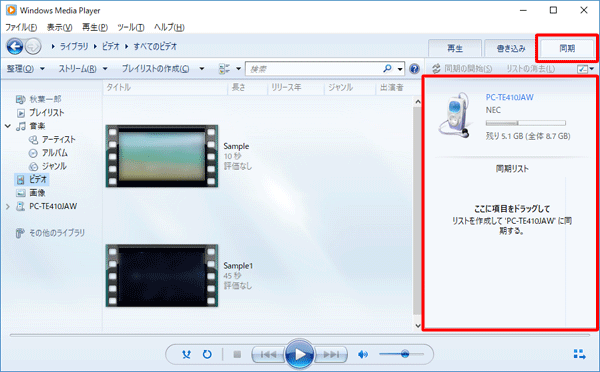Select PC-TE410JAW device in navigation pane
Screen dimensions: 600x372
click(53, 207)
